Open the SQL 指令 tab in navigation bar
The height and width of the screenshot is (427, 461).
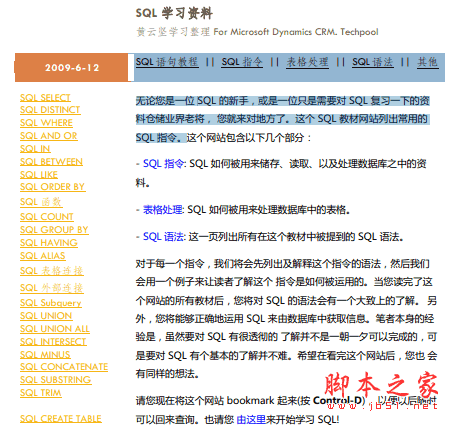coord(242,62)
